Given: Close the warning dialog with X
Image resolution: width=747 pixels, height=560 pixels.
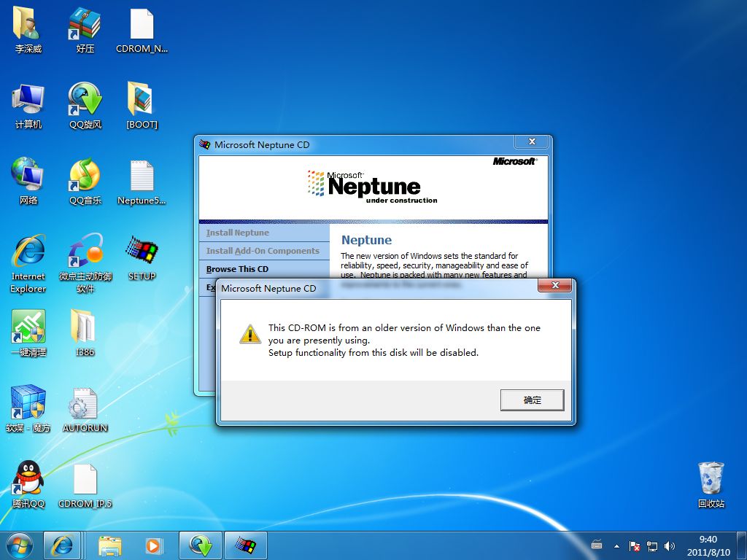Looking at the screenshot, I should coord(555,285).
